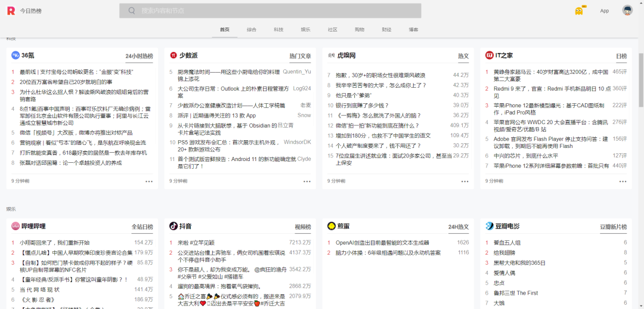Open 全站日榜 selector for 哔哩哔哩
Image resolution: width=644 pixels, height=309 pixels.
(x=142, y=227)
